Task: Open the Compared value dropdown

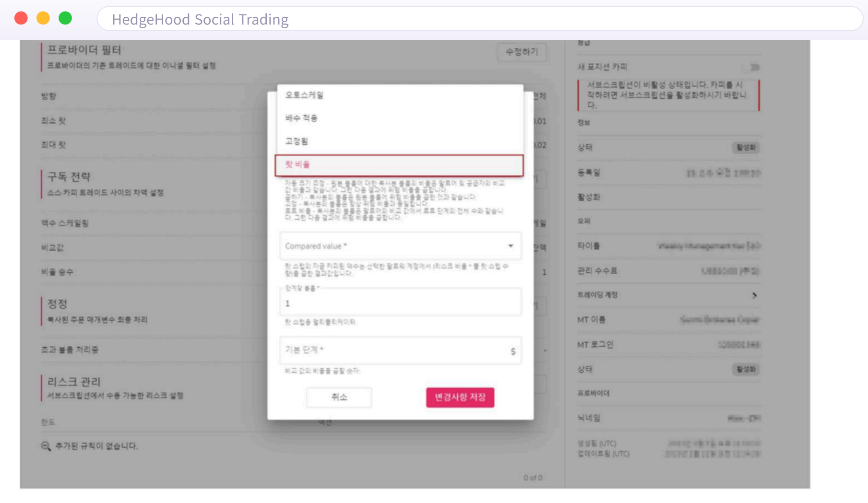Action: pyautogui.click(x=400, y=246)
